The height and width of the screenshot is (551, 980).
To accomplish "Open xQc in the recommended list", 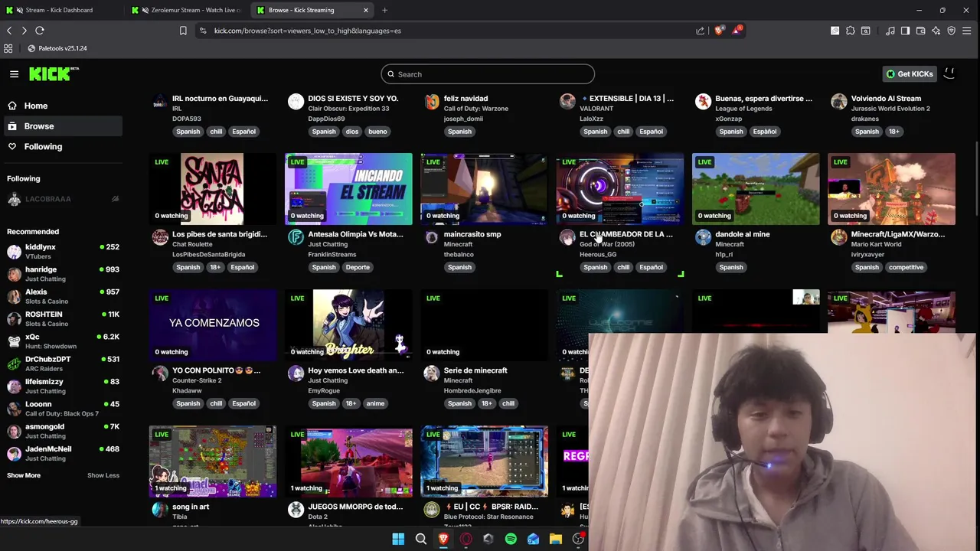I will (61, 341).
